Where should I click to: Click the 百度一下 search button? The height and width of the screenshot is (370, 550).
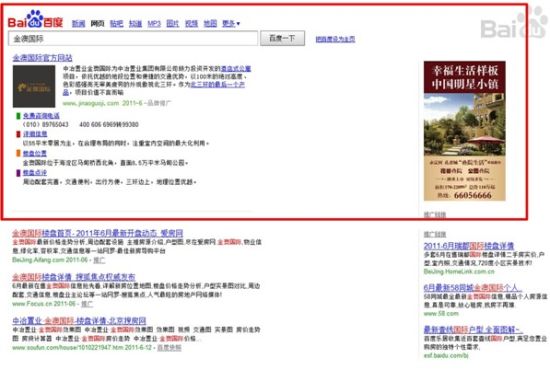[282, 38]
